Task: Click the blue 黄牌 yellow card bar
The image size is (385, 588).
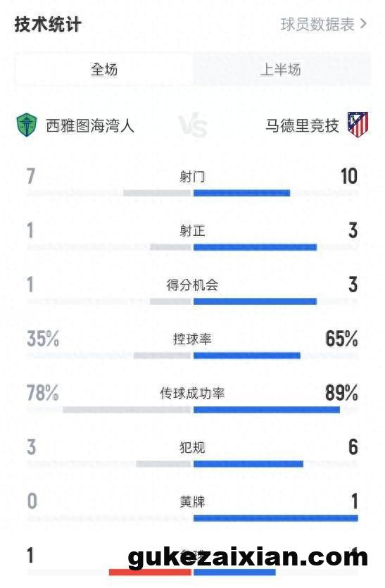Action: (275, 518)
